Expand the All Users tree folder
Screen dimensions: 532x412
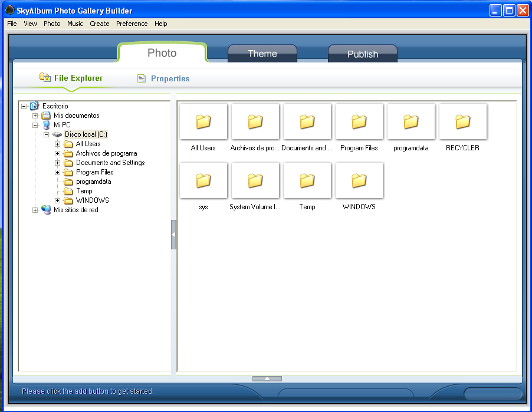coord(57,144)
